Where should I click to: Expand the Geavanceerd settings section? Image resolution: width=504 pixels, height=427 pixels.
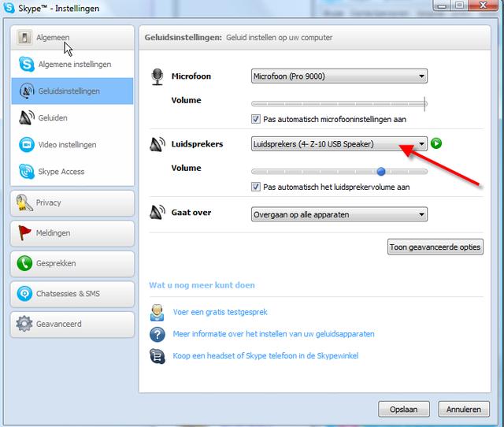click(x=72, y=324)
